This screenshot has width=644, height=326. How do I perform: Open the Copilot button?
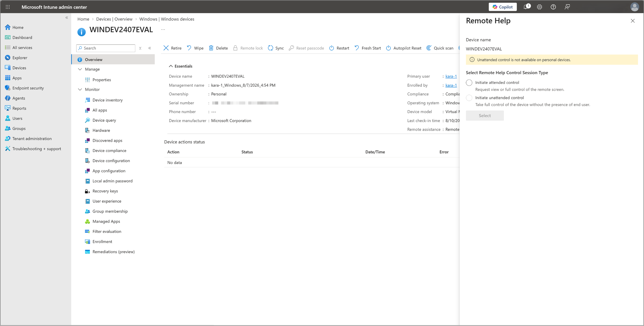click(502, 7)
